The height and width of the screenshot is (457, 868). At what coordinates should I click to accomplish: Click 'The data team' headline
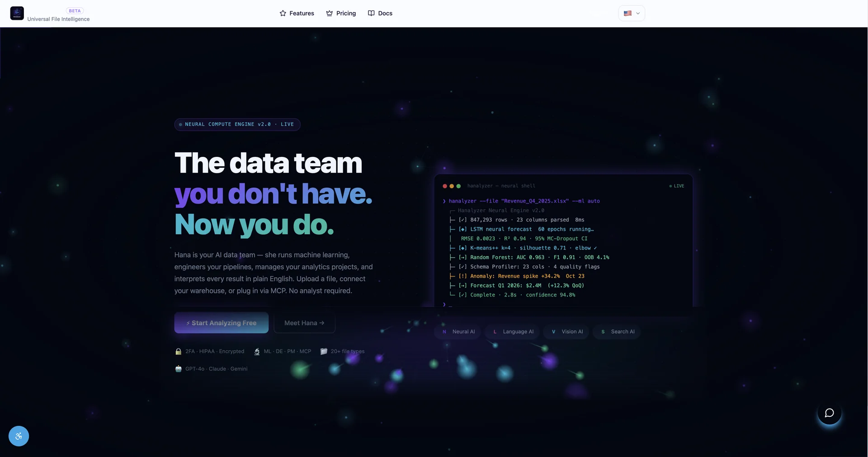[x=268, y=163]
